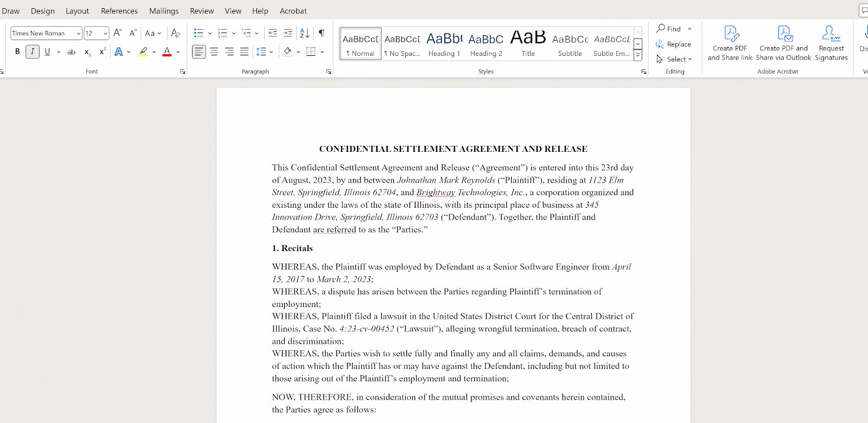
Task: Apply Title style
Action: click(x=528, y=43)
